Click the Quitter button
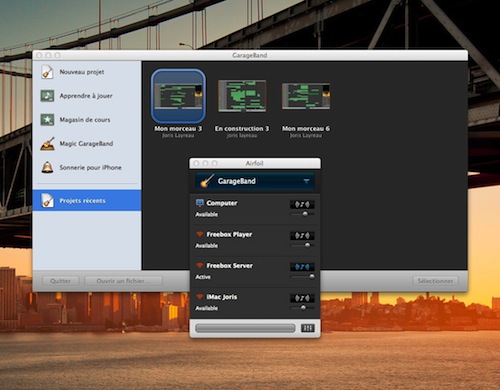 coord(60,281)
